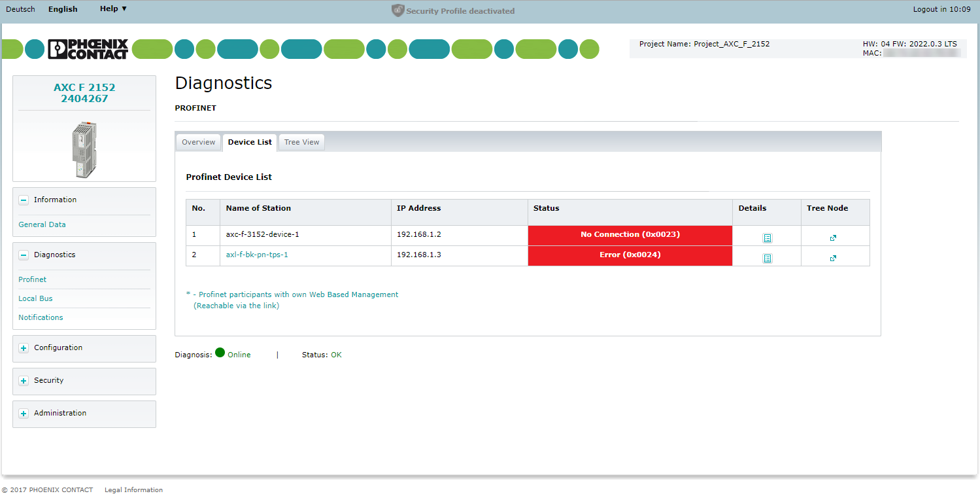The height and width of the screenshot is (498, 980).
Task: Open Details icon for axl-f-bk-pn-tps-1
Action: [x=768, y=258]
